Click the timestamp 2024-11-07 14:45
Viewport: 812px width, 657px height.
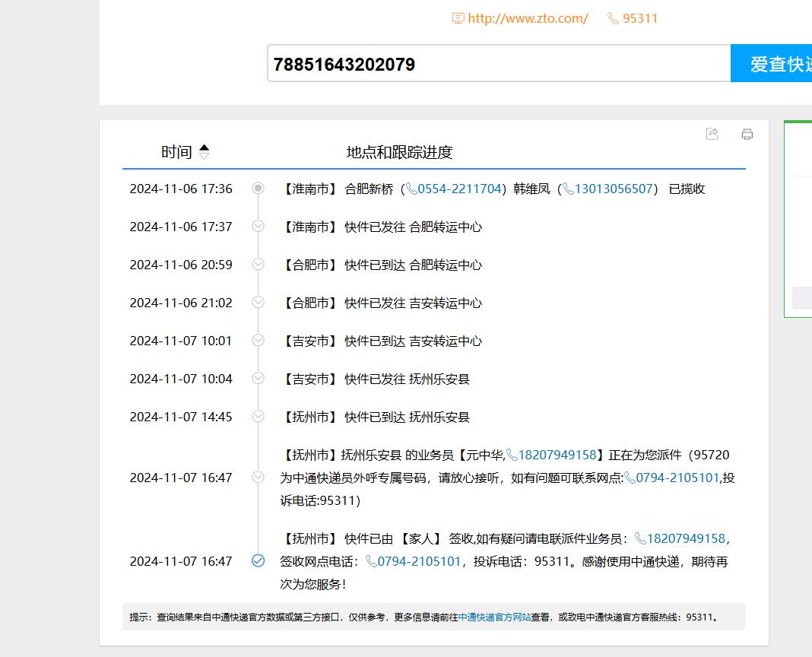pyautogui.click(x=181, y=417)
